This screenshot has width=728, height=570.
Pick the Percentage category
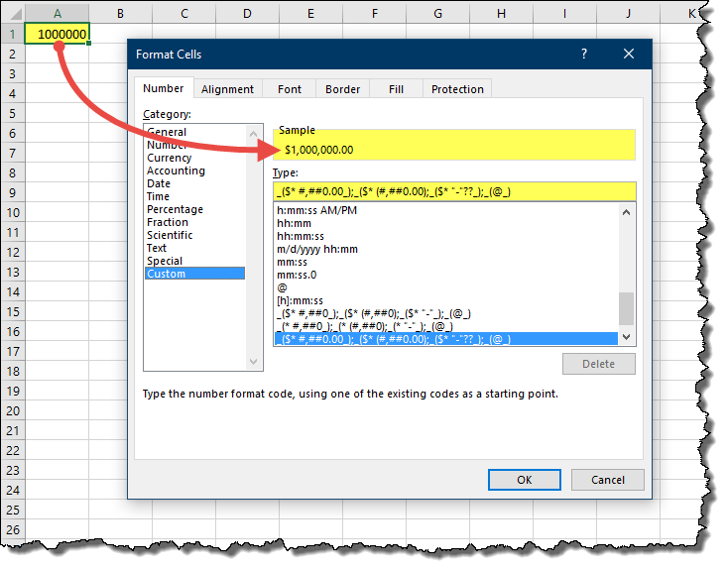[175, 209]
